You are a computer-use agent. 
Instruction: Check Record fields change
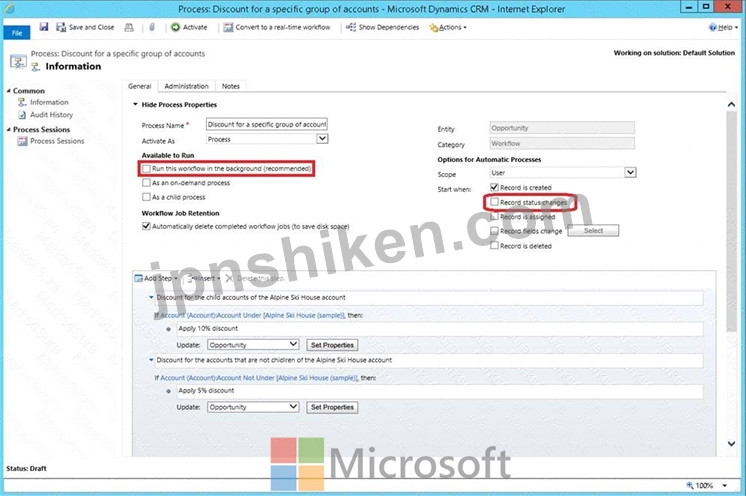click(494, 231)
